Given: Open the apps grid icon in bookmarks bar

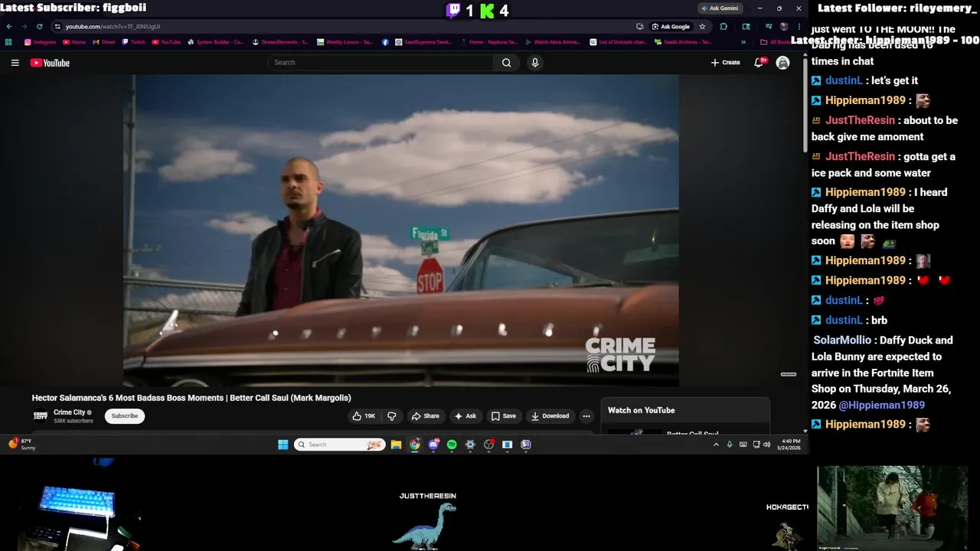Looking at the screenshot, I should pos(8,42).
